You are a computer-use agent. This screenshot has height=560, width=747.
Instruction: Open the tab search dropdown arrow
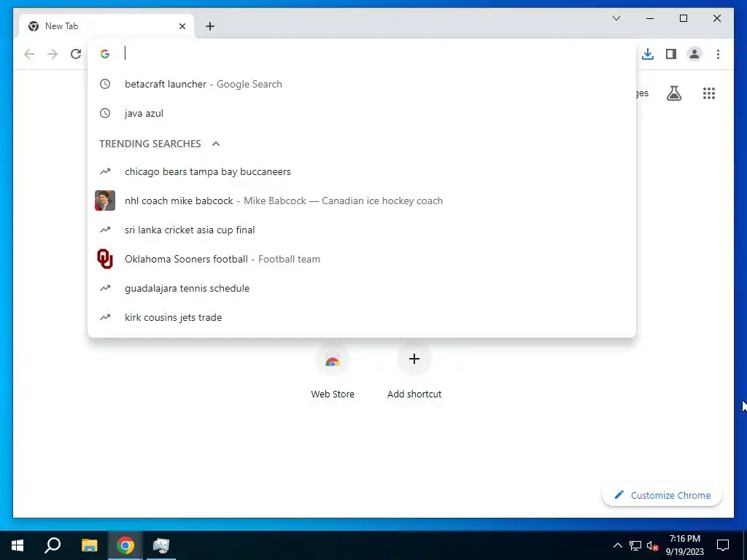[x=616, y=18]
